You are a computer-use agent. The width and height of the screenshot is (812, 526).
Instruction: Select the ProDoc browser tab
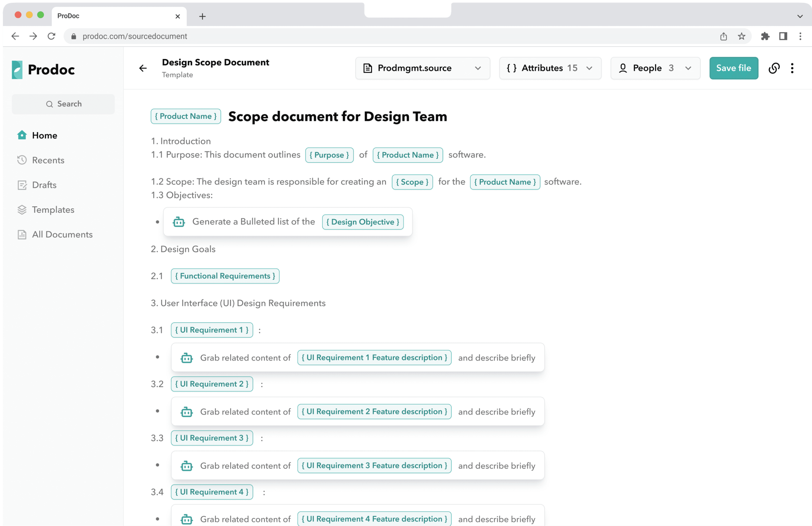pyautogui.click(x=119, y=16)
